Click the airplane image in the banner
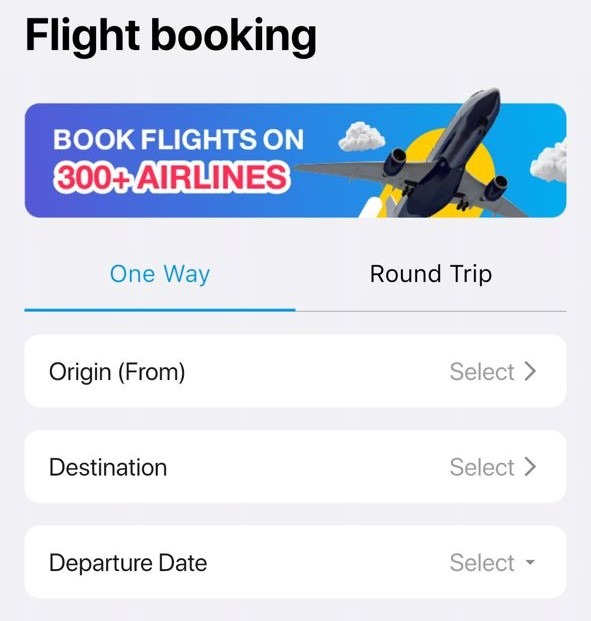 click(x=432, y=158)
